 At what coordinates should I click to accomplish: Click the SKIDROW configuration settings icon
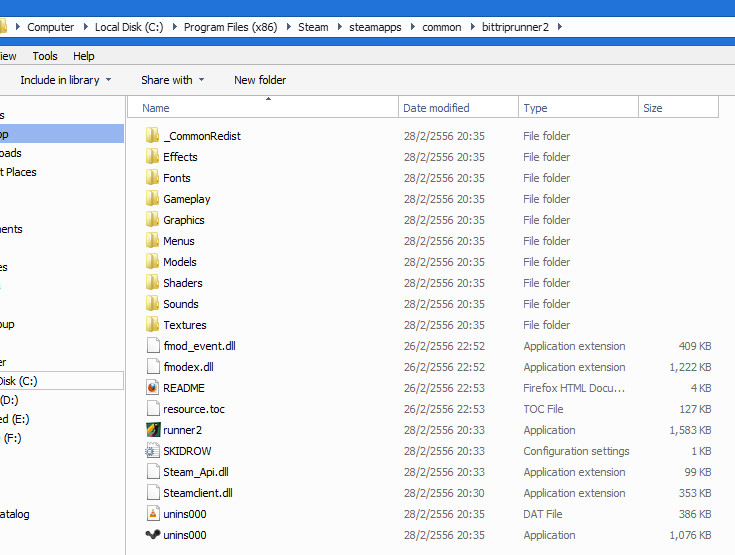click(152, 451)
